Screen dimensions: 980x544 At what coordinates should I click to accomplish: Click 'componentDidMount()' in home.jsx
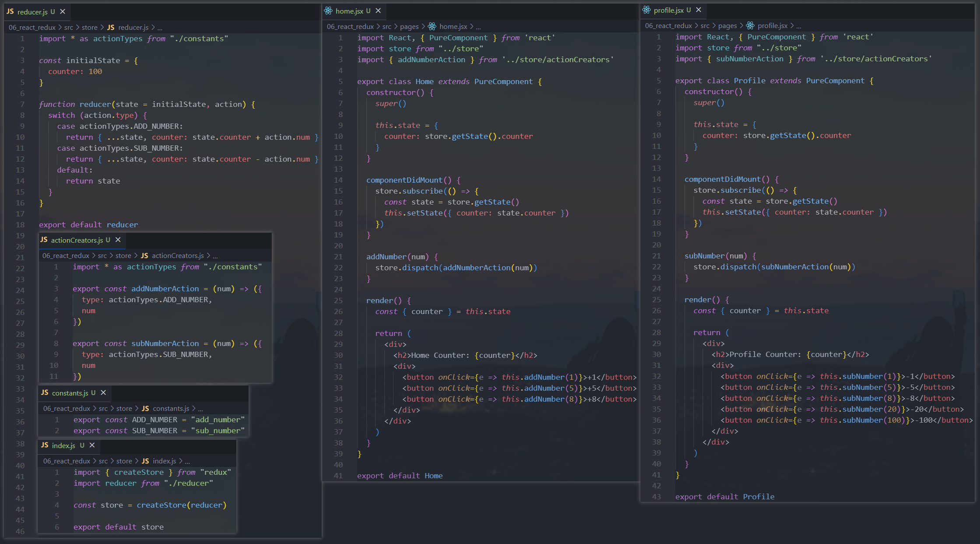[409, 180]
